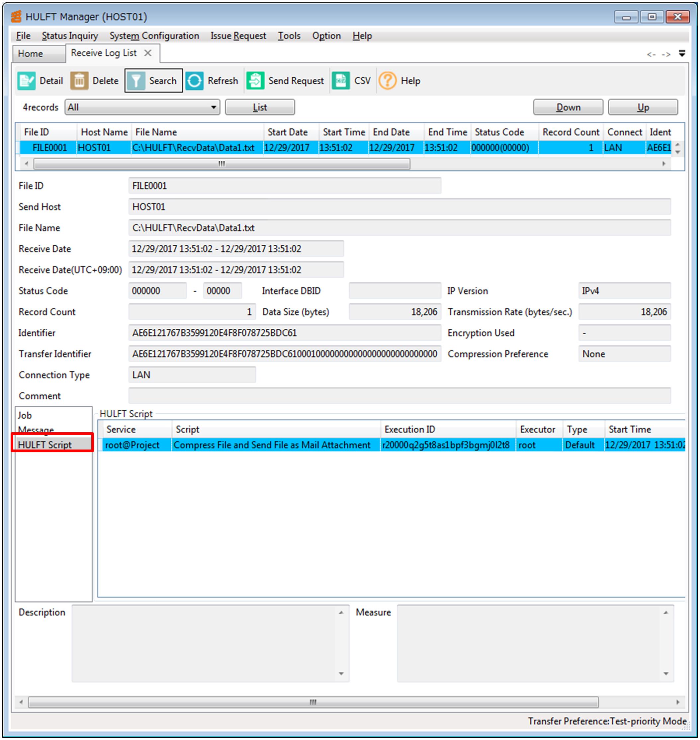Click the Send Request icon

point(255,81)
